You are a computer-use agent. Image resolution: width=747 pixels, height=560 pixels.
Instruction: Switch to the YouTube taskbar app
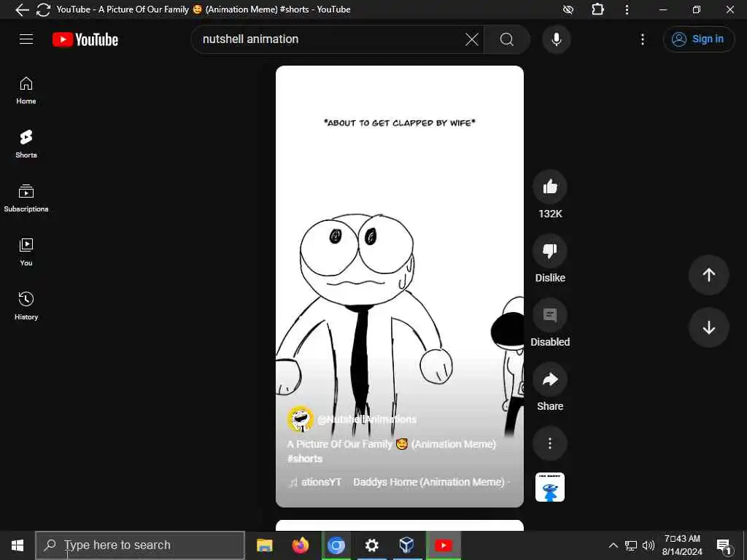[443, 545]
